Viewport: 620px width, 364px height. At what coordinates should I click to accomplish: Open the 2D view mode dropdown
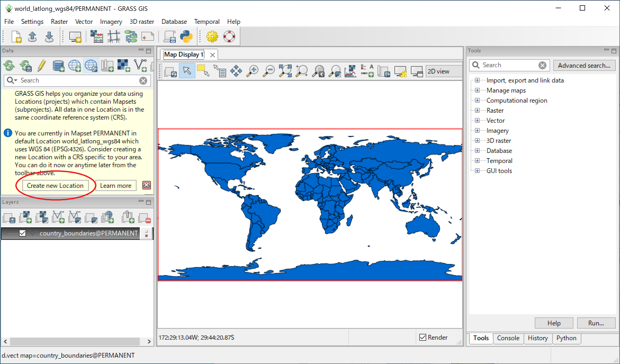pyautogui.click(x=443, y=71)
